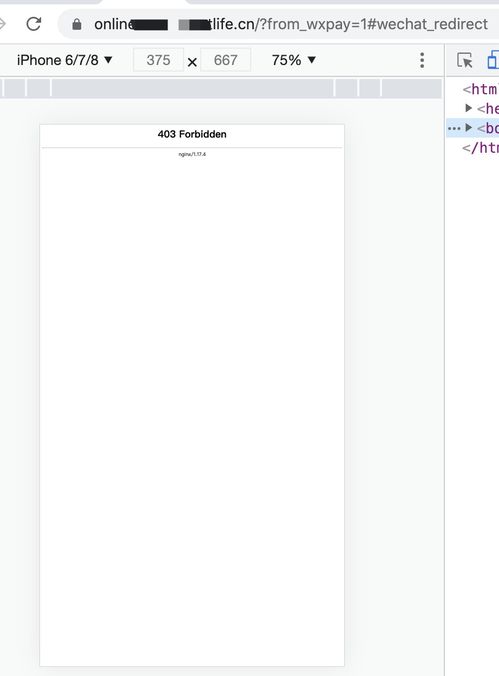Expand the body element node
499x676 pixels.
468,128
